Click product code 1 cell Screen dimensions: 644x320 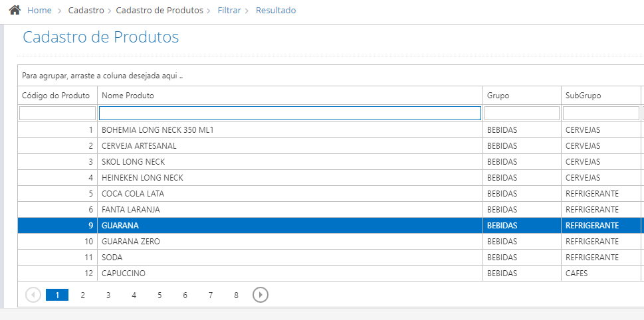[x=58, y=130]
